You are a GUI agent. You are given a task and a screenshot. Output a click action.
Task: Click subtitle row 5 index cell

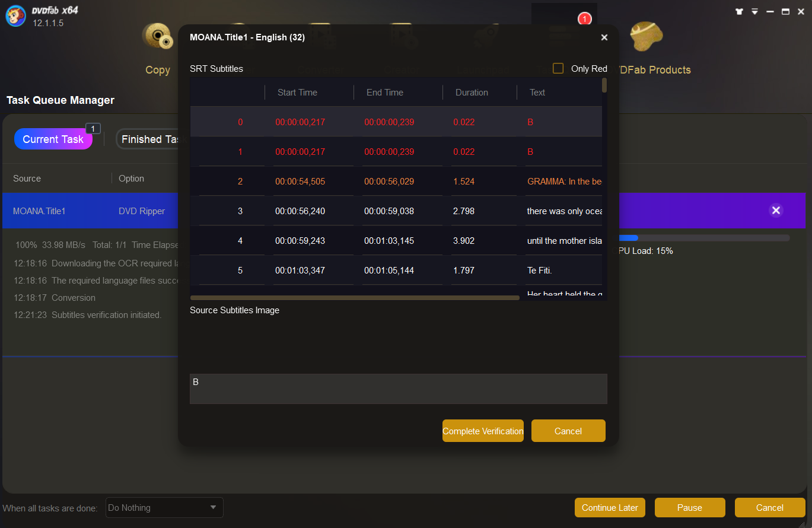240,271
